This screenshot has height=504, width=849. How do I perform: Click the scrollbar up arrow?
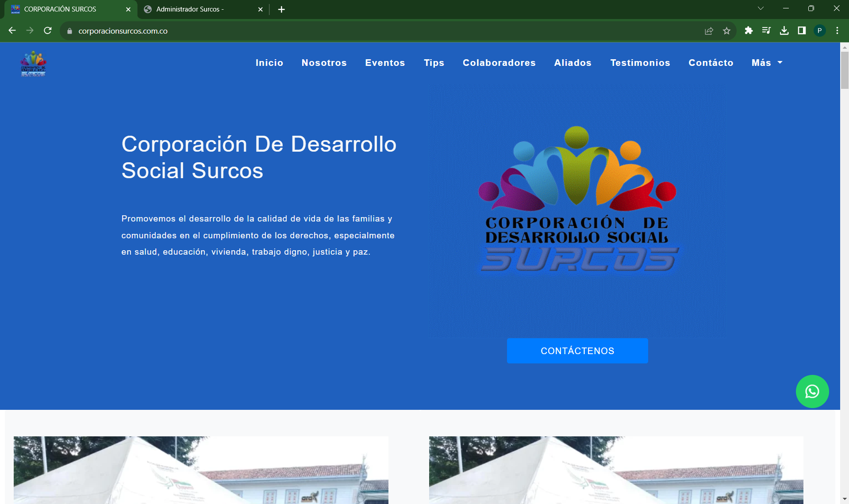[845, 46]
